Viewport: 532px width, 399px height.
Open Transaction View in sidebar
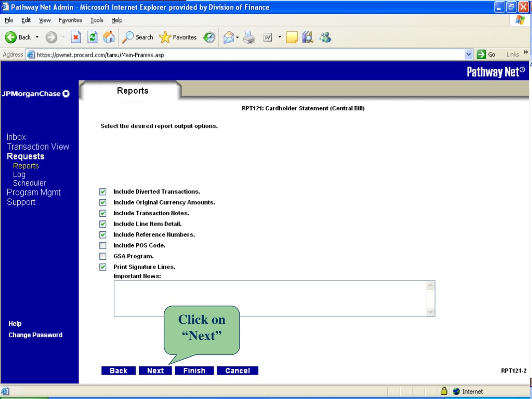[x=38, y=147]
